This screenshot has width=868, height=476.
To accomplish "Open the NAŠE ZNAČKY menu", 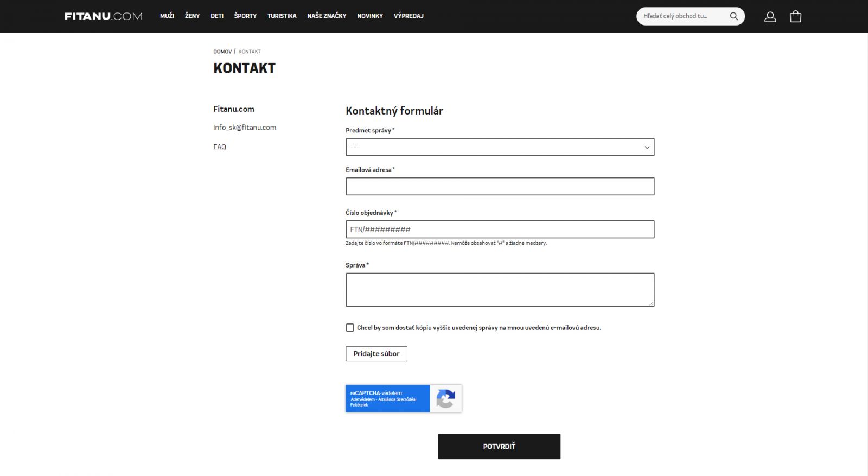I will tap(327, 16).
